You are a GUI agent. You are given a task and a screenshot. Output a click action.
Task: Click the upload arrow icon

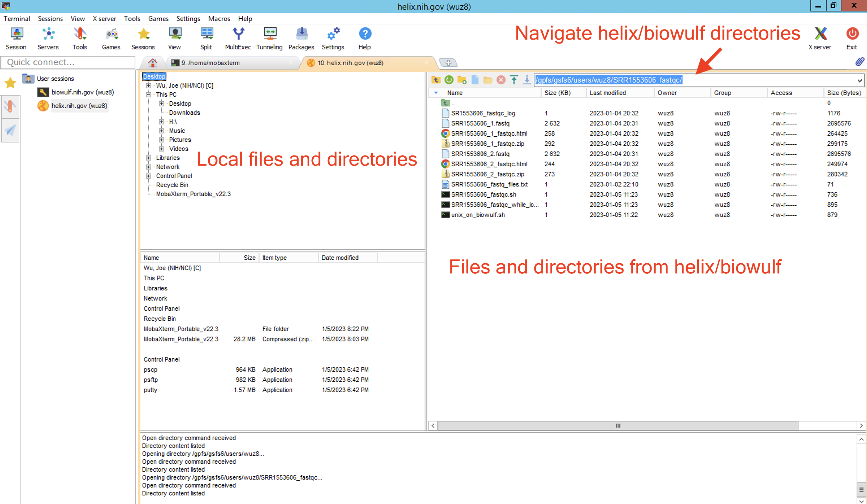point(514,80)
